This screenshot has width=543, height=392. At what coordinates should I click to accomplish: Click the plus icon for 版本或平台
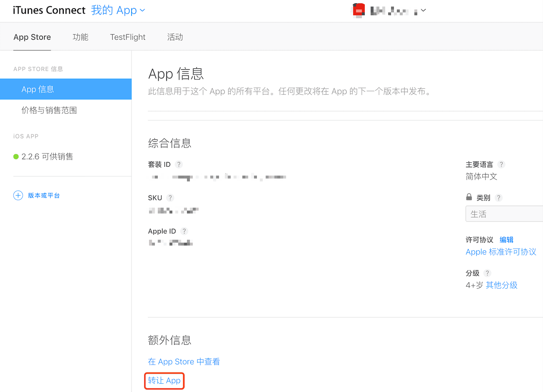18,196
